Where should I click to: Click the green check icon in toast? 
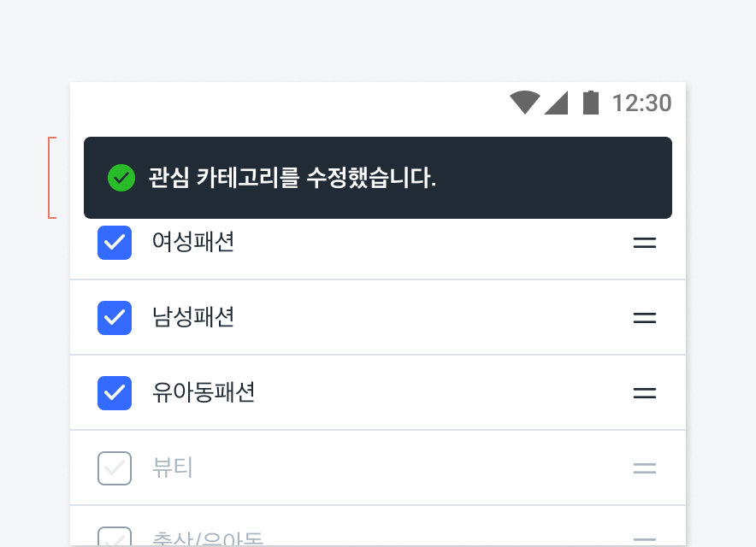(121, 178)
